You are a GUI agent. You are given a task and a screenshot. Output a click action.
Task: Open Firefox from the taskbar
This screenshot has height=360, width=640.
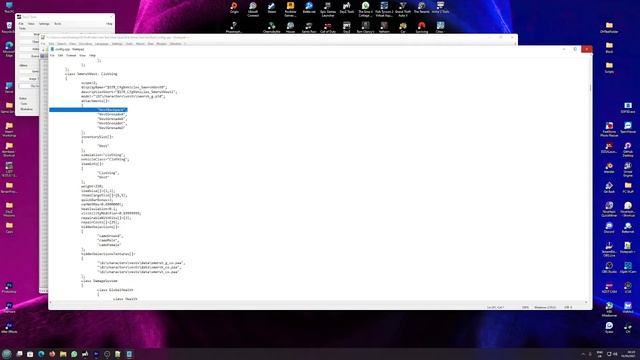[x=52, y=354]
